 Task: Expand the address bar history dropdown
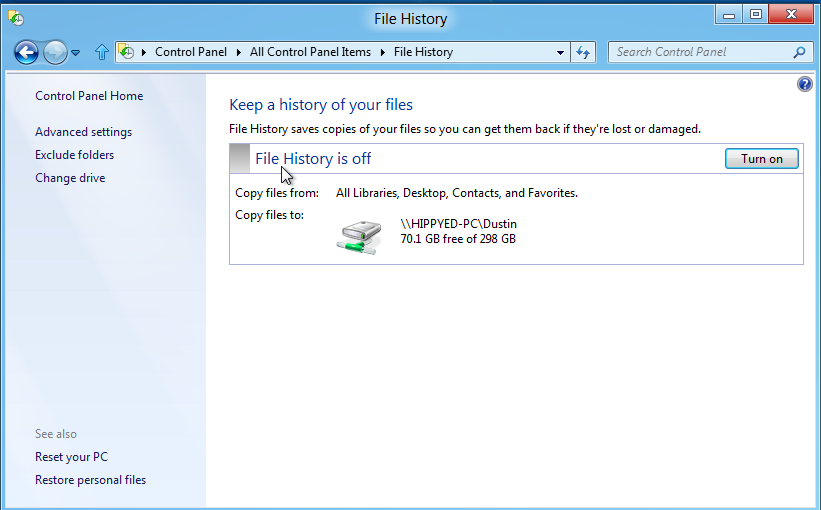(x=560, y=52)
